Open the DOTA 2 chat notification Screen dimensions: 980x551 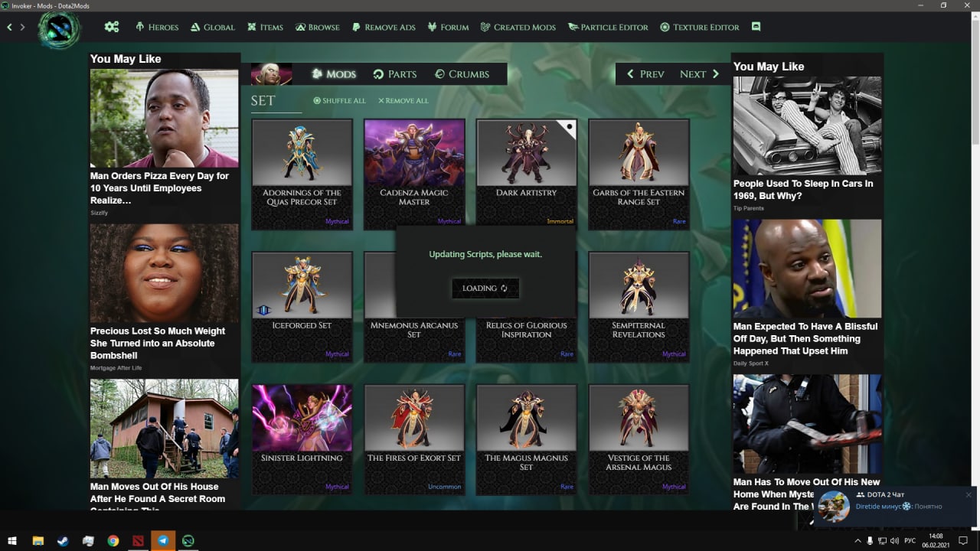tap(896, 506)
